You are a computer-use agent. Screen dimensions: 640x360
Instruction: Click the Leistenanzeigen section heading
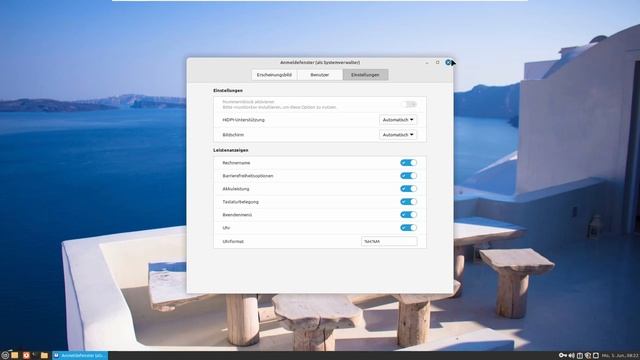pyautogui.click(x=231, y=150)
